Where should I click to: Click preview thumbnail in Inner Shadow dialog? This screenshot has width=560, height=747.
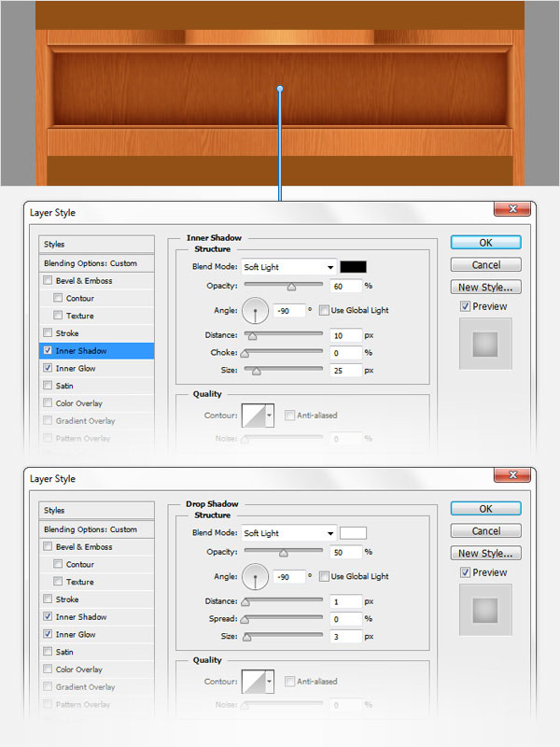tap(485, 344)
